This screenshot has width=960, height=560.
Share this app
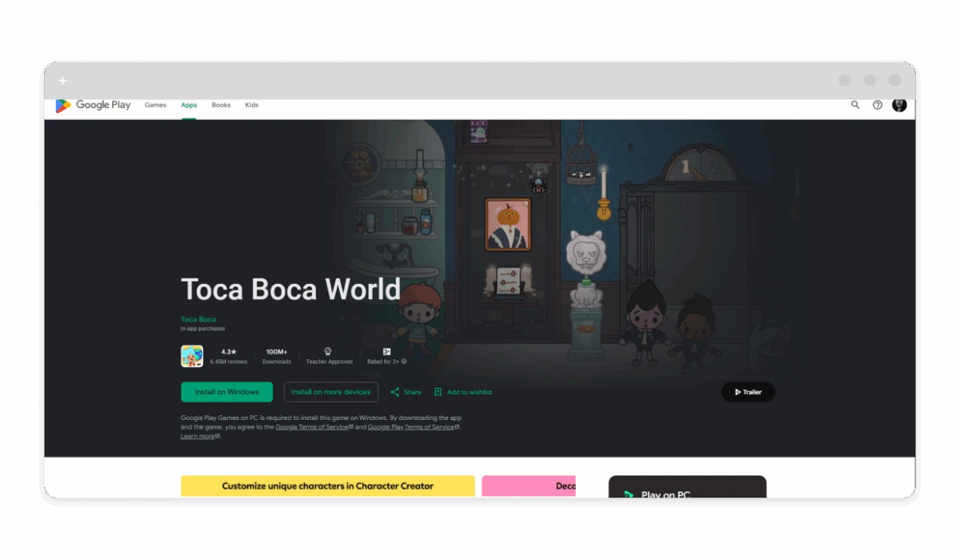click(x=406, y=392)
